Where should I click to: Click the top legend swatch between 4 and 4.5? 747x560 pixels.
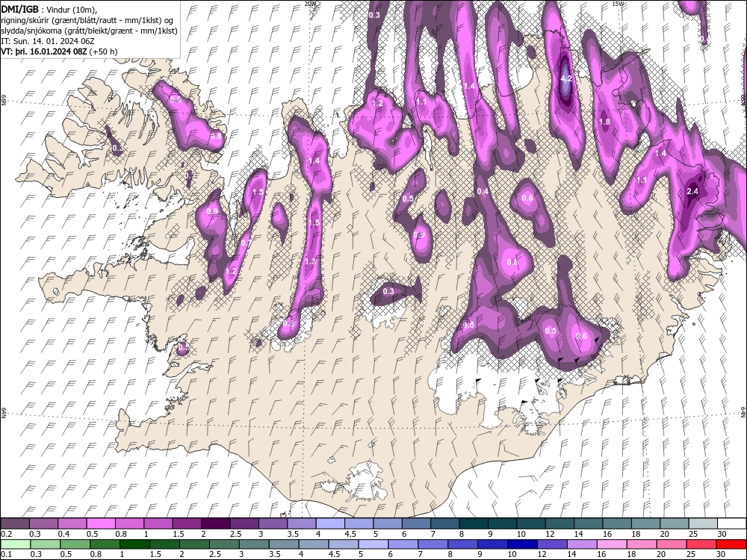click(330, 523)
